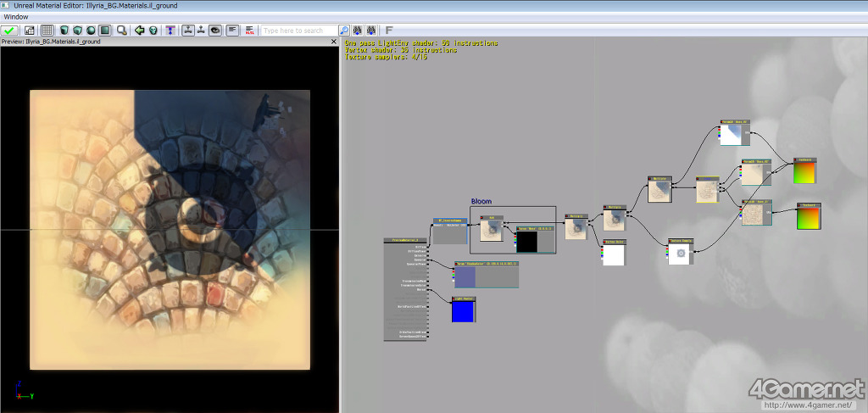Close the material Preview panel
Screen dimensions: 868x413
[x=332, y=42]
